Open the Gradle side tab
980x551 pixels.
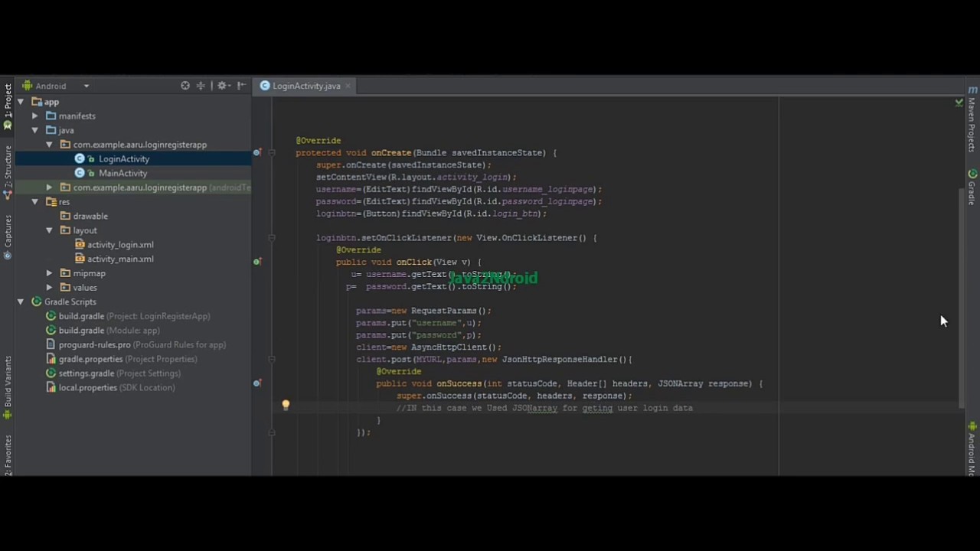[x=972, y=187]
